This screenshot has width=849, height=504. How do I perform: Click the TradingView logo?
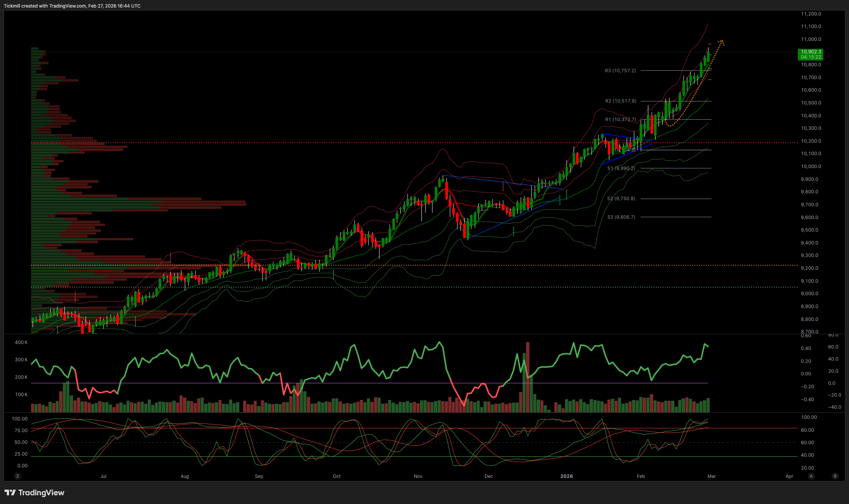[34, 493]
